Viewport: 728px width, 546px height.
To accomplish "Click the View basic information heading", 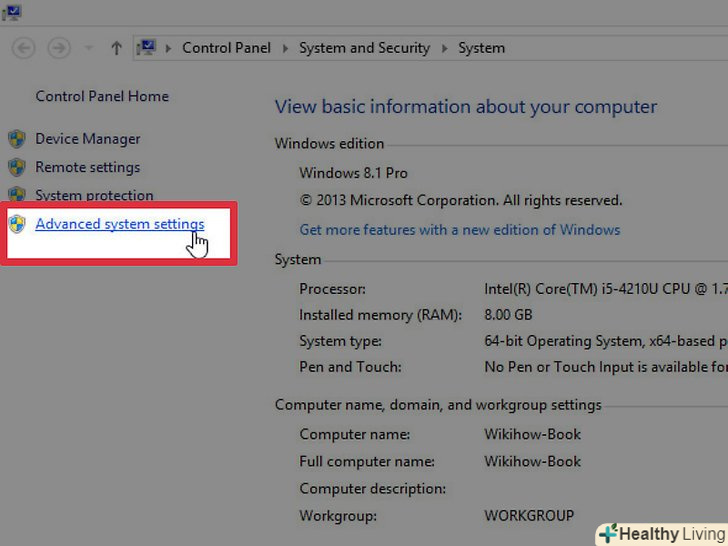I will 466,107.
